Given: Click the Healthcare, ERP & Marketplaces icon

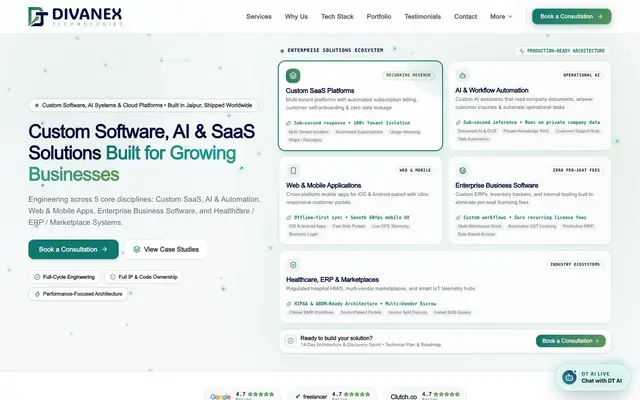Looking at the screenshot, I should point(293,265).
